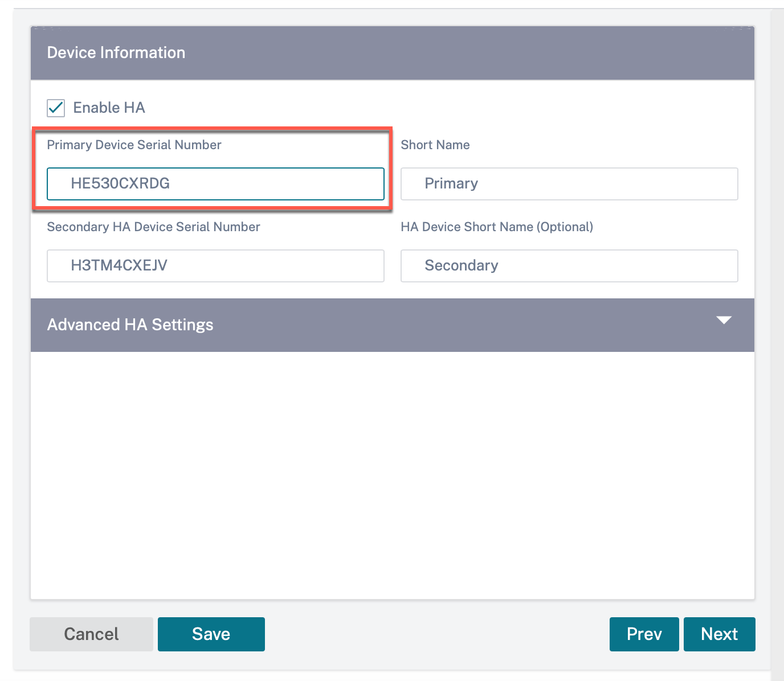
Task: Go back with the Prev button
Action: click(644, 634)
